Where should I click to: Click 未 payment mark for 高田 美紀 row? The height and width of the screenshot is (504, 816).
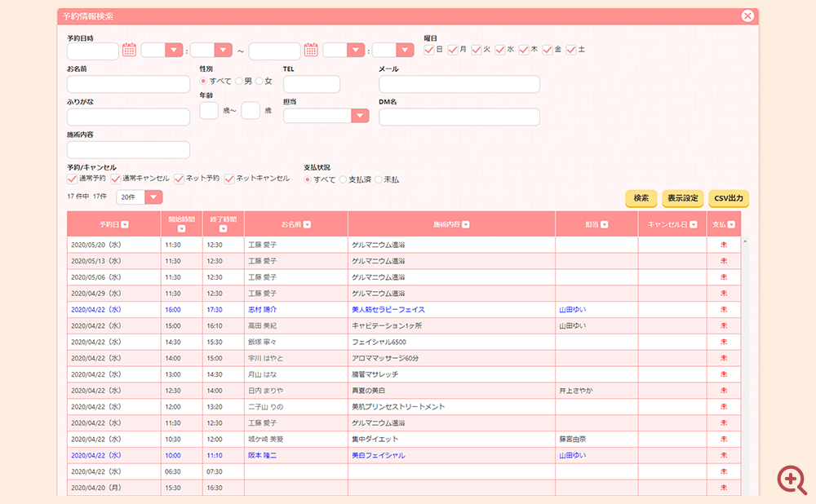(723, 326)
